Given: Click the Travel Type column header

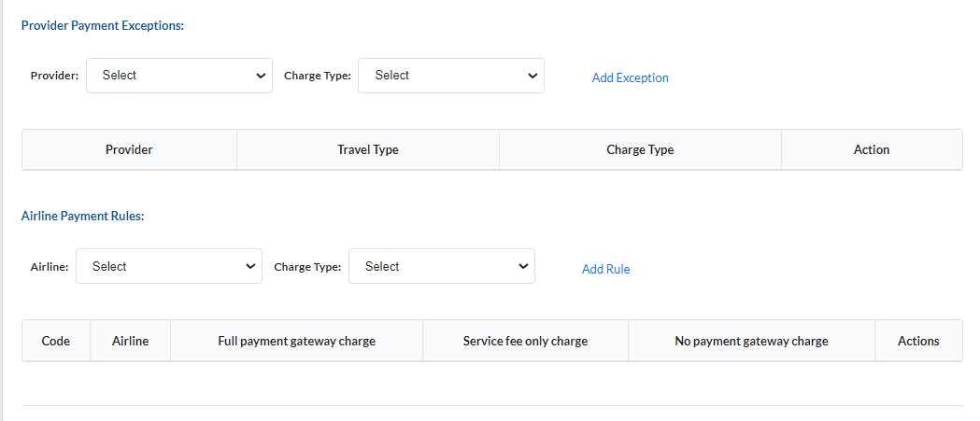Looking at the screenshot, I should (368, 149).
